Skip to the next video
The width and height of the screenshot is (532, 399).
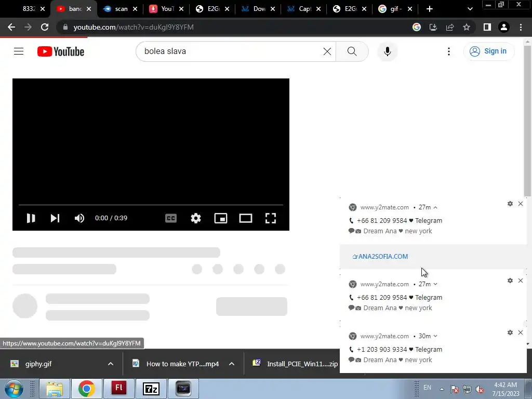point(55,218)
